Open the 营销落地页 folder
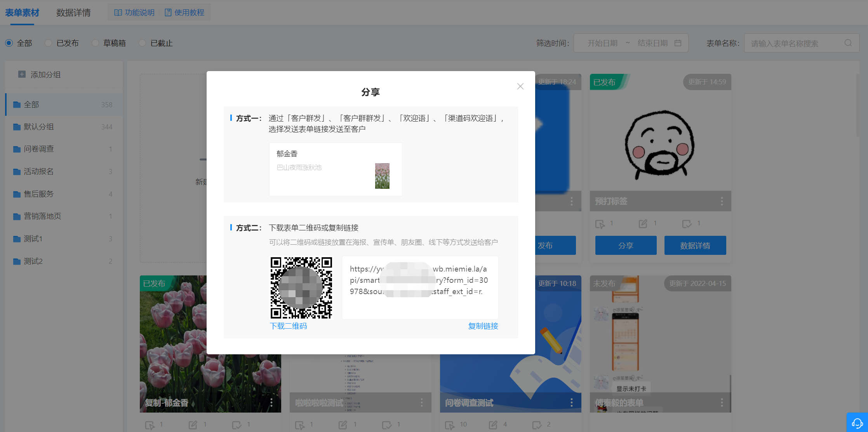 pos(64,216)
